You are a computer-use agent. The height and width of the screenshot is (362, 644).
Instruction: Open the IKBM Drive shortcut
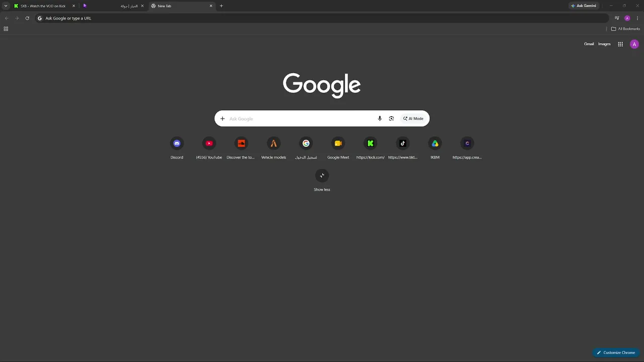(435, 148)
